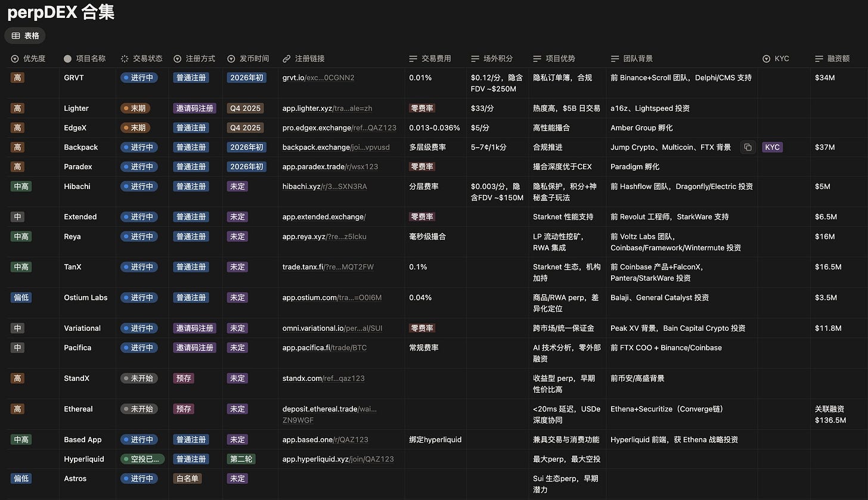Image resolution: width=868 pixels, height=500 pixels.
Task: Open the app.hyperliquid.xyz join link
Action: (338, 459)
